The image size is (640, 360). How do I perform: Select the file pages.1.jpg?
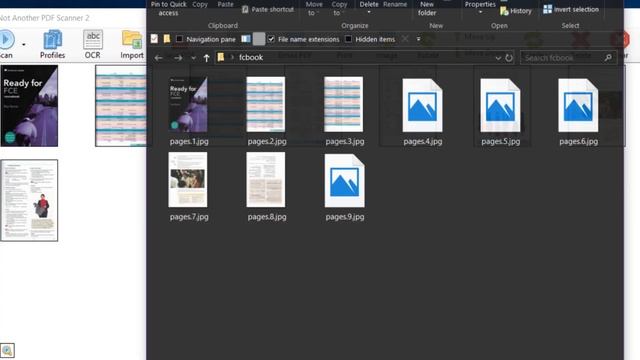[189, 111]
